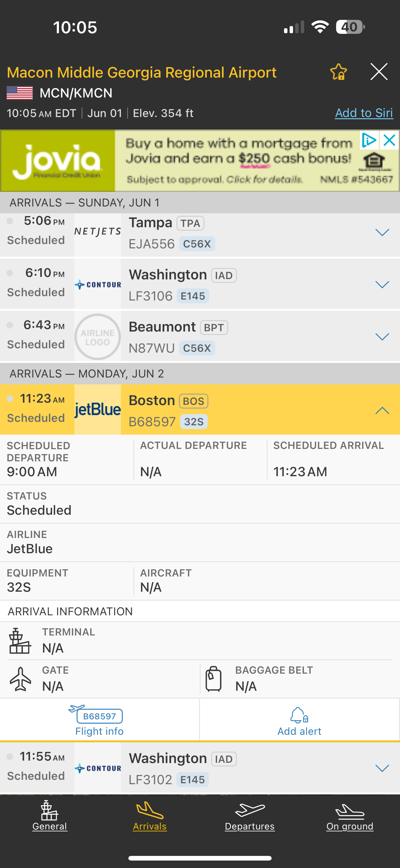Viewport: 400px width, 868px height.
Task: Tap the NetJets logo on Tampa flight
Action: click(98, 232)
